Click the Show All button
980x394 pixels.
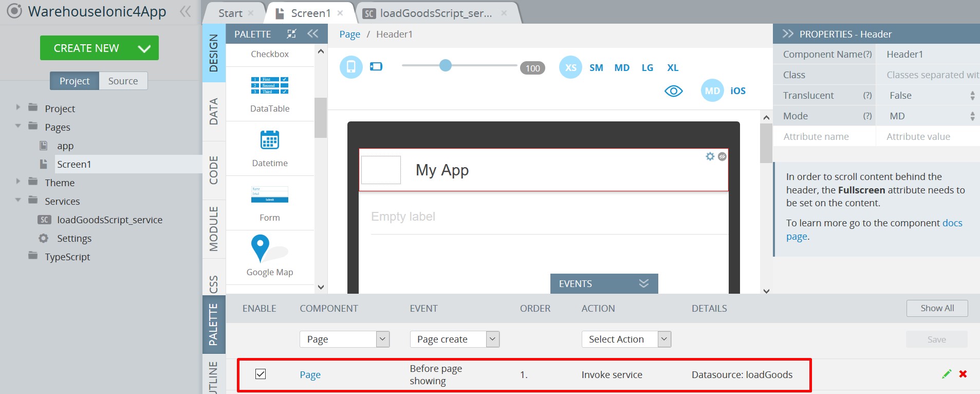tap(937, 308)
